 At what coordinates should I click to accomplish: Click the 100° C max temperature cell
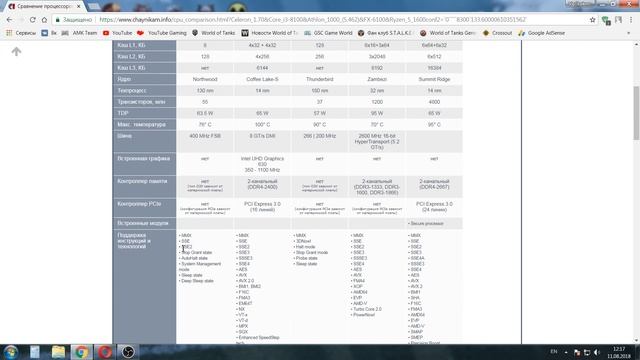(262, 124)
